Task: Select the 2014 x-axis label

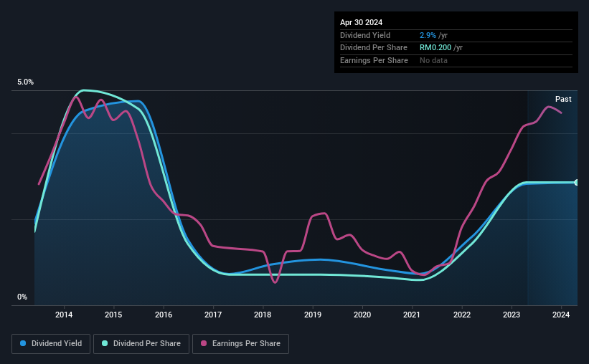Action: point(64,315)
